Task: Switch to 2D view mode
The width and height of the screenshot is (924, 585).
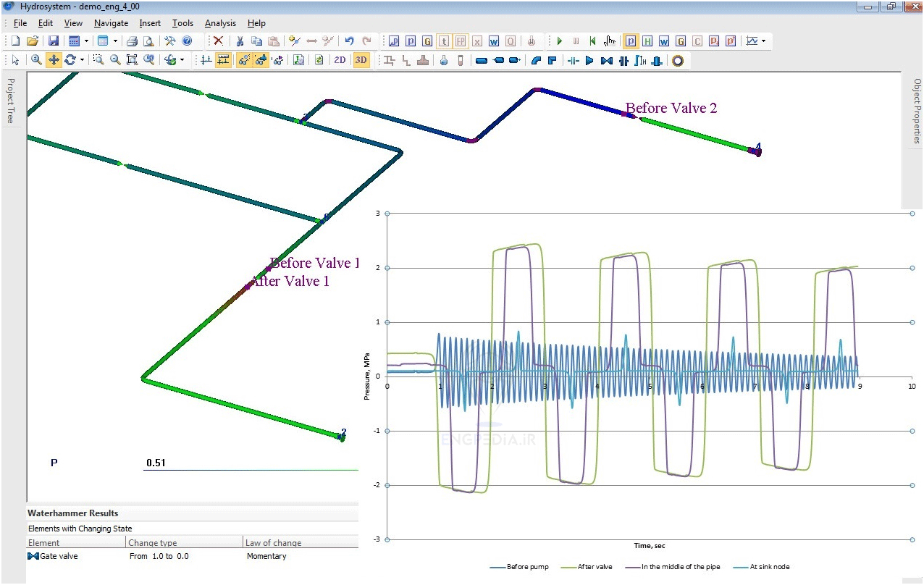Action: (339, 60)
